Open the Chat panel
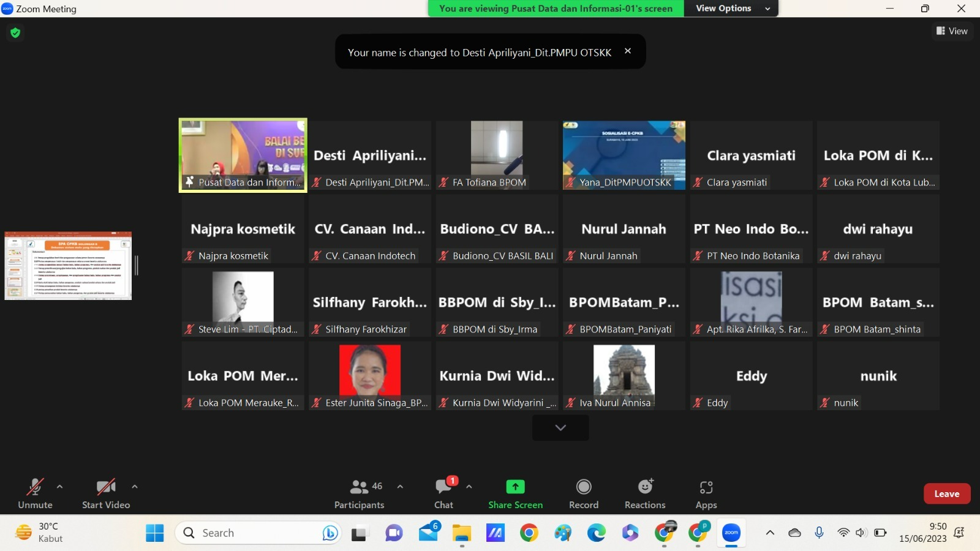 [x=443, y=493]
